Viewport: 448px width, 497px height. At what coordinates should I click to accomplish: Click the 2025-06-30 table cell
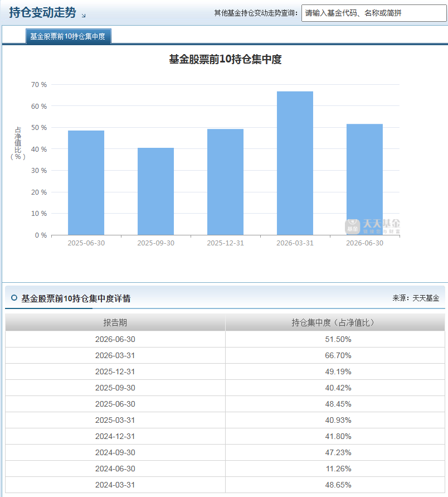(x=115, y=404)
